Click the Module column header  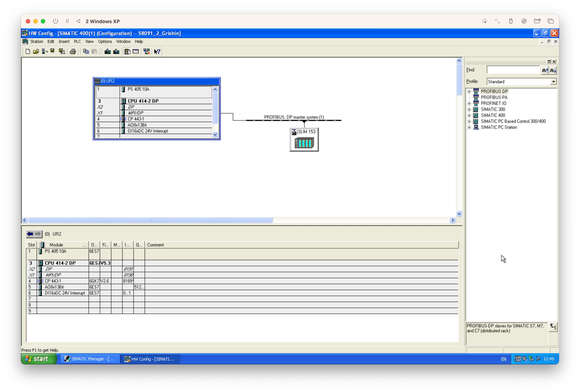63,245
